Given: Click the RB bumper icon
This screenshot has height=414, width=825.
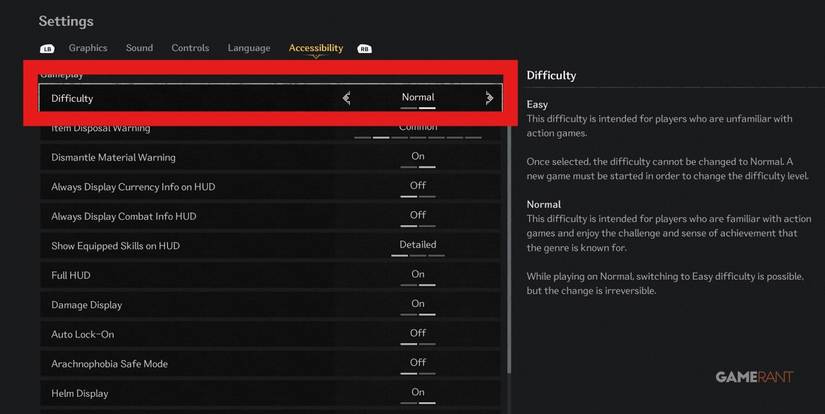Looking at the screenshot, I should pyautogui.click(x=364, y=49).
